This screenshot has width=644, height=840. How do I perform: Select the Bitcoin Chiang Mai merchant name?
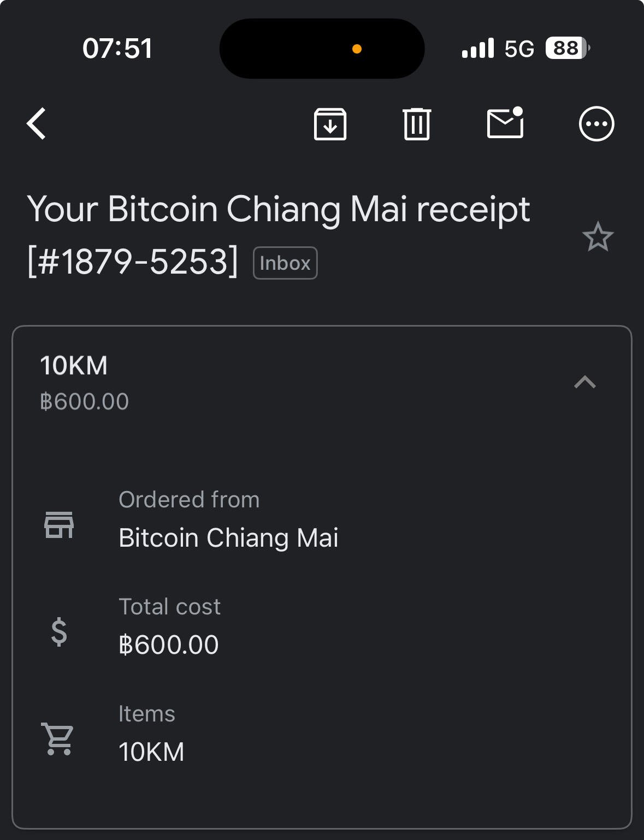coord(228,538)
